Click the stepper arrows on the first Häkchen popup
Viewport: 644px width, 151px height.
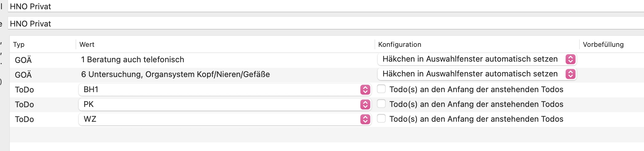(570, 59)
